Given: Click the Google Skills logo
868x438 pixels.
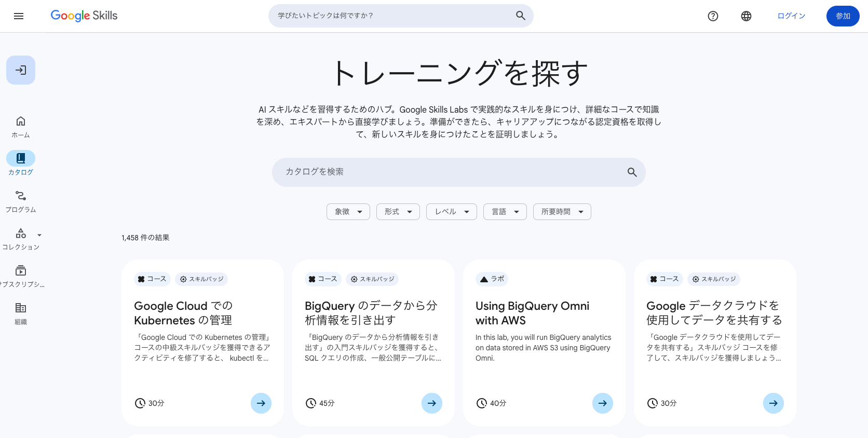Looking at the screenshot, I should coord(84,16).
